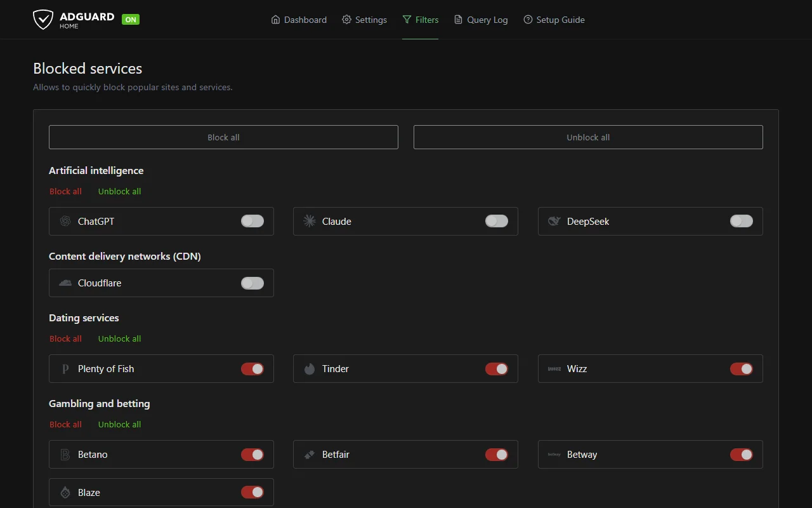Turn off the Betway toggle
The height and width of the screenshot is (508, 812).
point(742,454)
